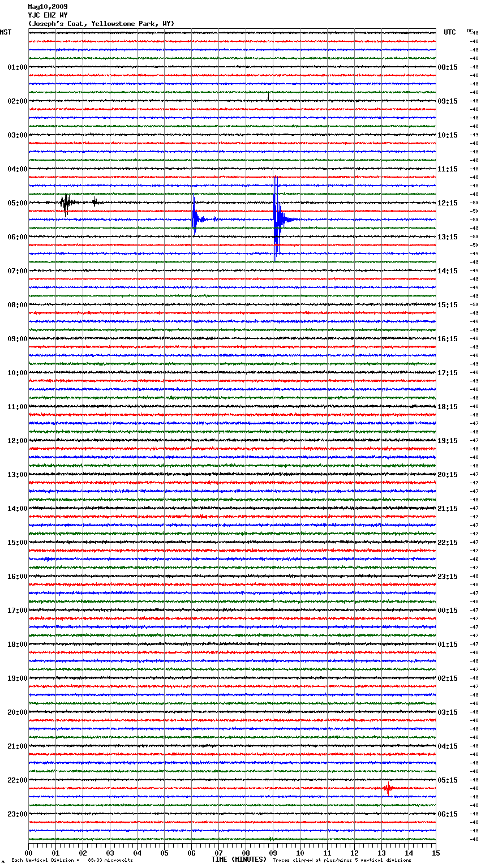Pick the 09 tick on the minutes axis
Viewport: 481px width, 868px height.
coord(273,853)
